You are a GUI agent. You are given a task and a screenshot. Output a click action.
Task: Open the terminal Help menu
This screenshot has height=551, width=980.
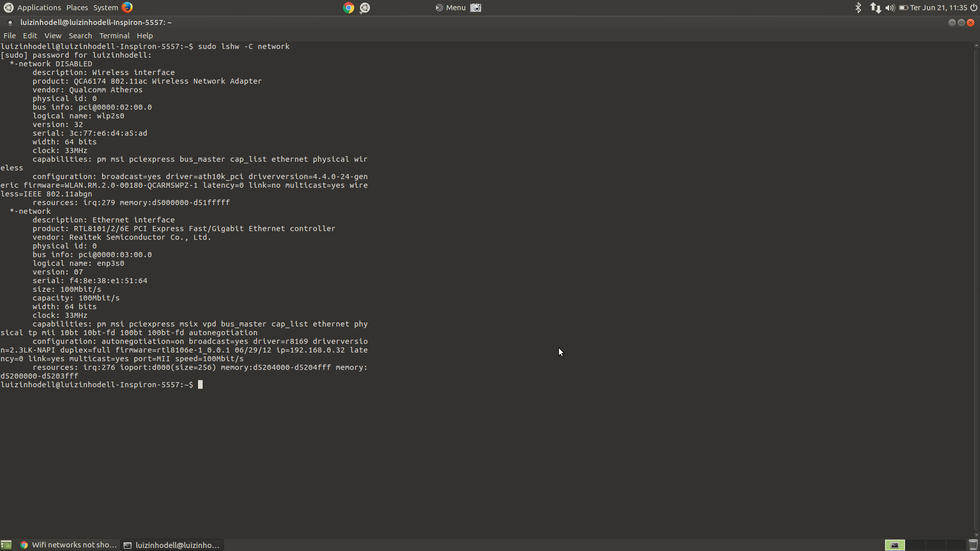tap(144, 36)
